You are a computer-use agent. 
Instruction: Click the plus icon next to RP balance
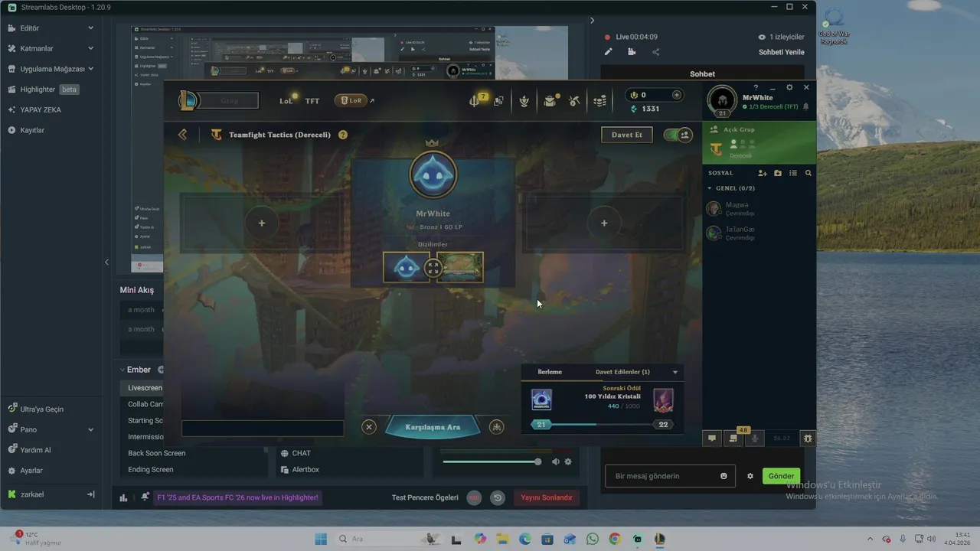click(x=676, y=95)
